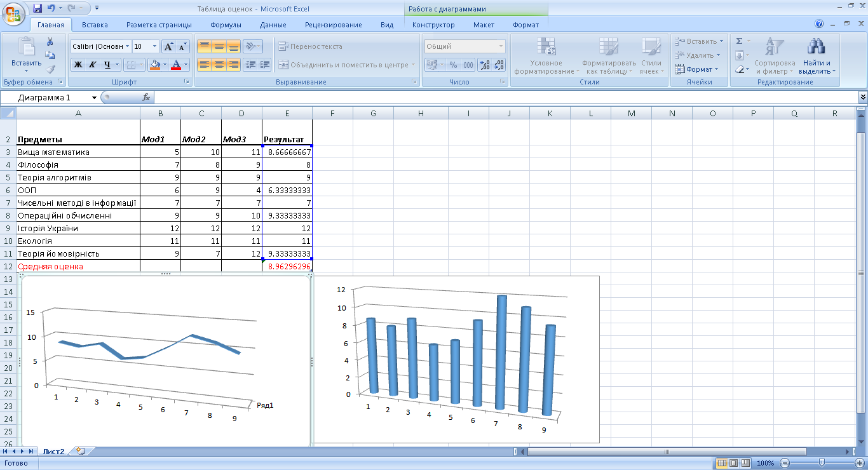The width and height of the screenshot is (868, 470).
Task: Toggle underline Ч formatting
Action: coord(107,65)
